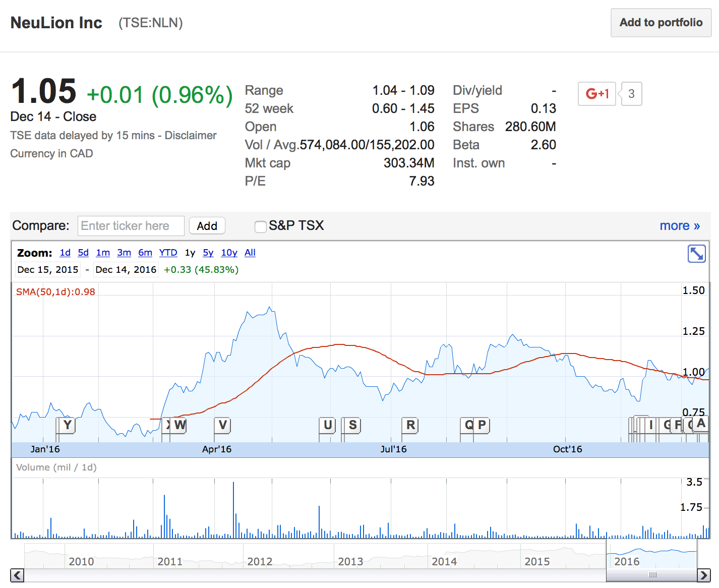Click the SMA(50,1d):0.98 indicator label

(x=55, y=292)
